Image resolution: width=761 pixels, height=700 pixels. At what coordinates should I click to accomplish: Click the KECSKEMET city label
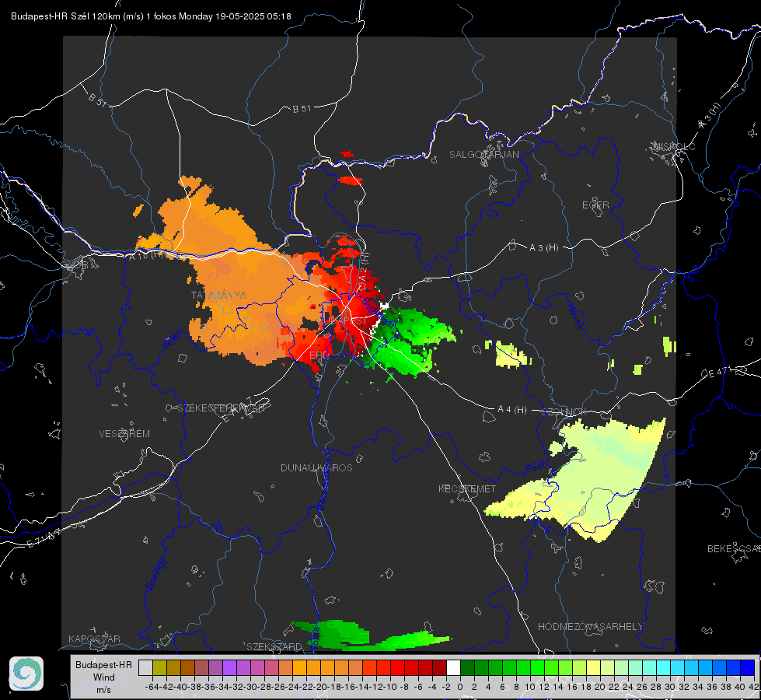(467, 488)
